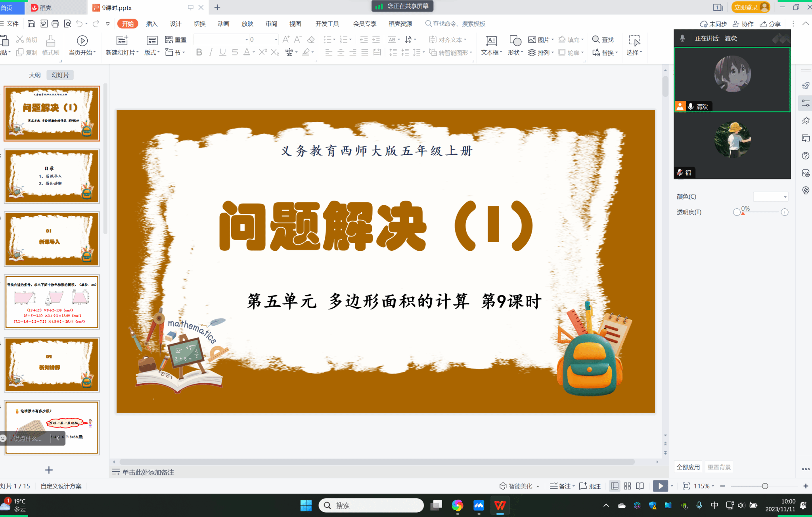The width and height of the screenshot is (812, 517).
Task: Start slideshow from status bar play button
Action: [x=660, y=486]
